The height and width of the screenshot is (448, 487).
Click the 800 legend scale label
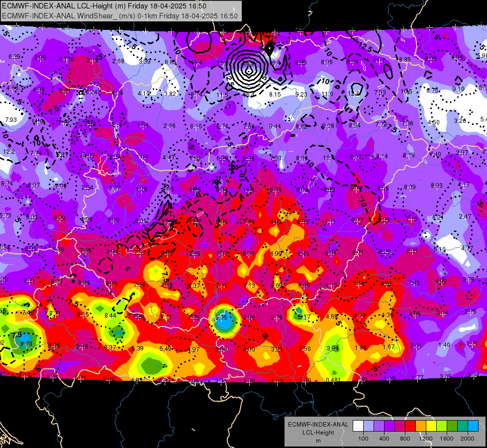405,439
